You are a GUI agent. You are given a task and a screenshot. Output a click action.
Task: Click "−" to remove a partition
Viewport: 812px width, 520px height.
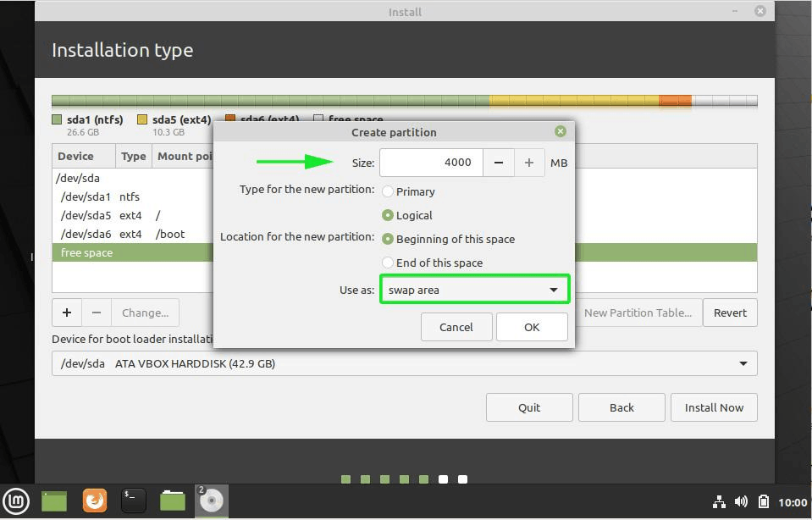(x=97, y=313)
